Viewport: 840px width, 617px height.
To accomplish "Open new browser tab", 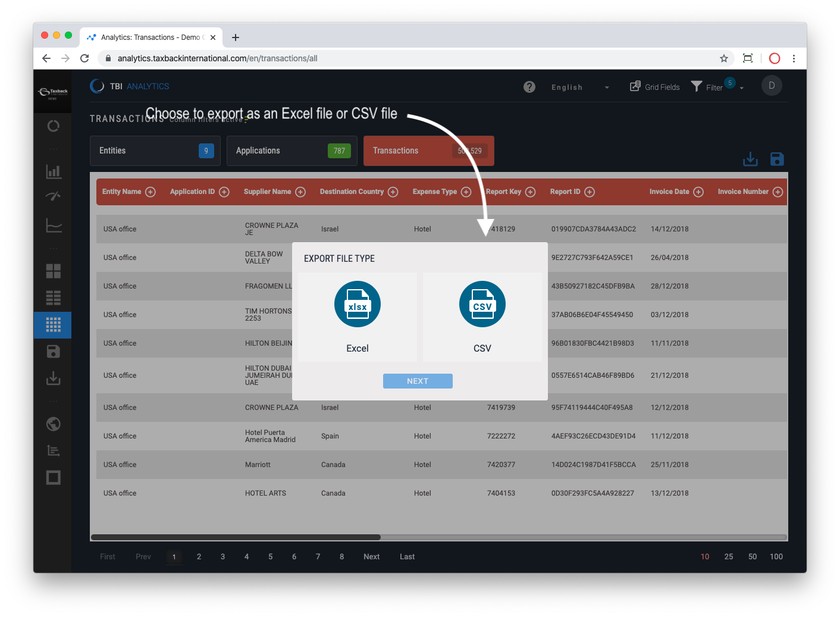I will click(236, 37).
